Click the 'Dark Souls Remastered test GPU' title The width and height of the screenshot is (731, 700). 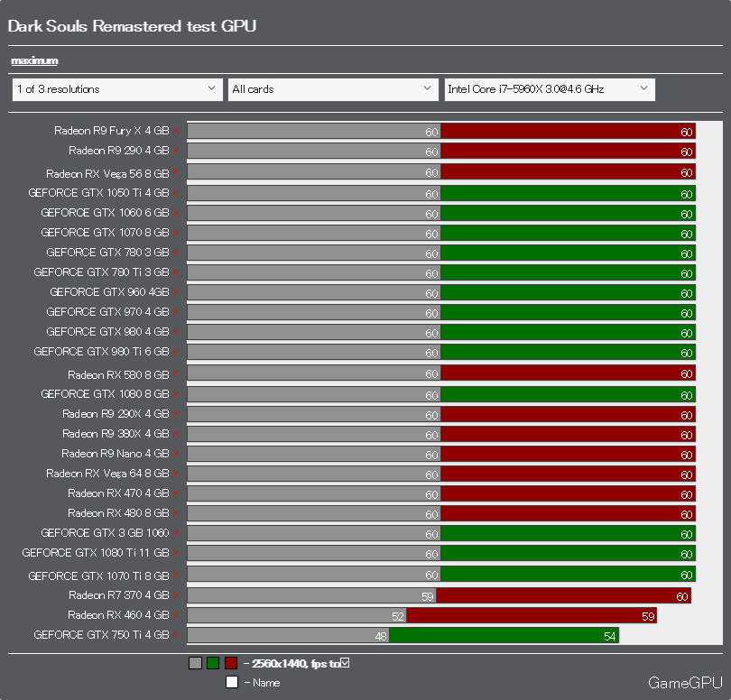click(x=132, y=26)
